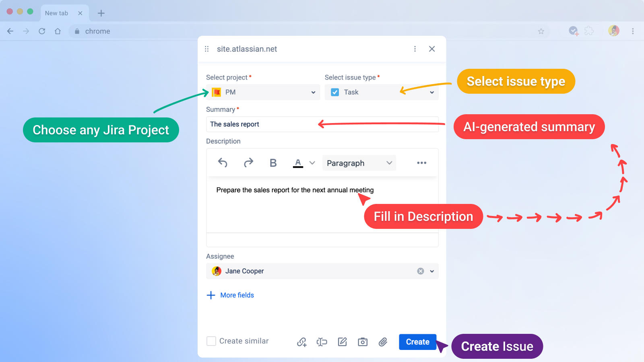Open the browser profile avatar

(614, 31)
